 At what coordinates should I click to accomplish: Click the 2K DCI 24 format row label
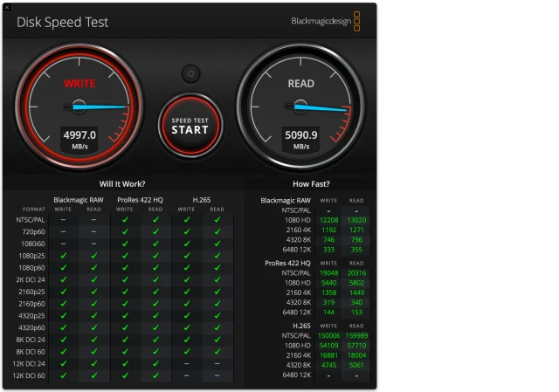pyautogui.click(x=31, y=279)
